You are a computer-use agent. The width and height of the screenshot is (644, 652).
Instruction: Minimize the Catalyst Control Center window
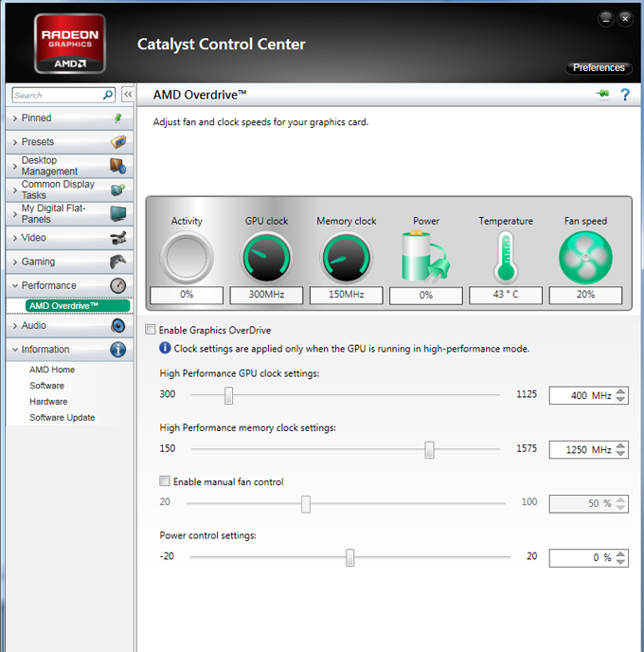(606, 19)
